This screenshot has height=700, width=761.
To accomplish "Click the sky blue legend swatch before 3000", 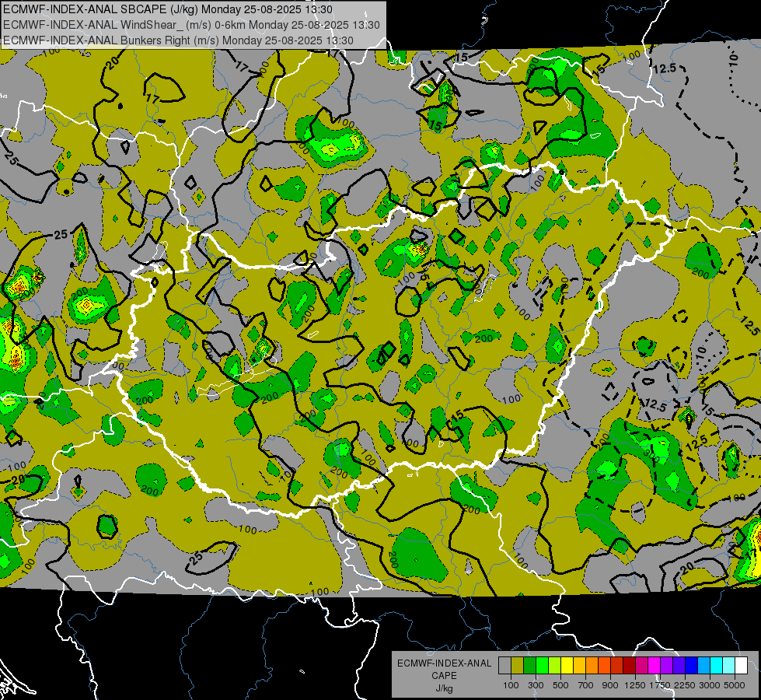I will point(704,666).
